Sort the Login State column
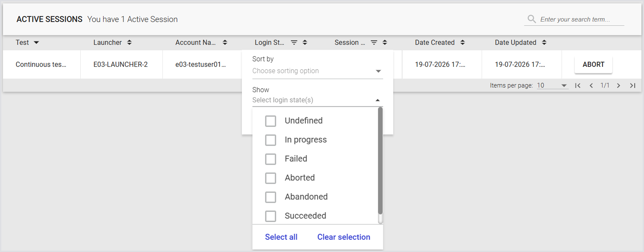 [x=305, y=43]
